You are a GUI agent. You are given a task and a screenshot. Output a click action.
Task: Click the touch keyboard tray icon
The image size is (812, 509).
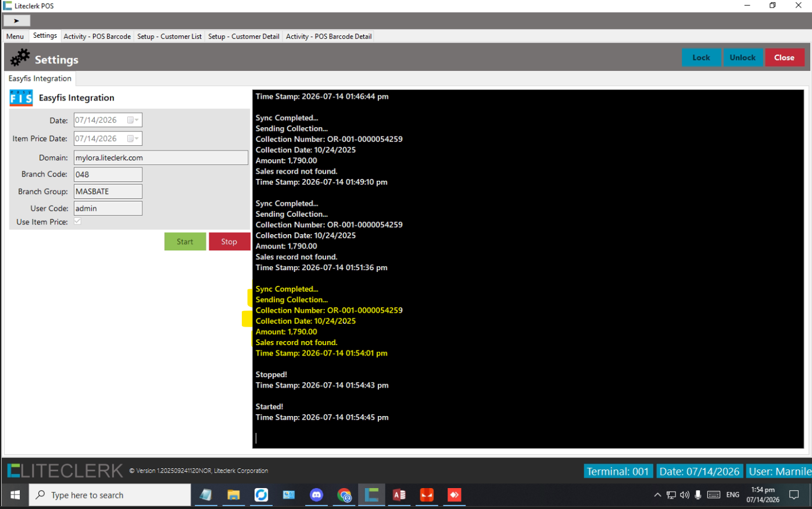[714, 495]
